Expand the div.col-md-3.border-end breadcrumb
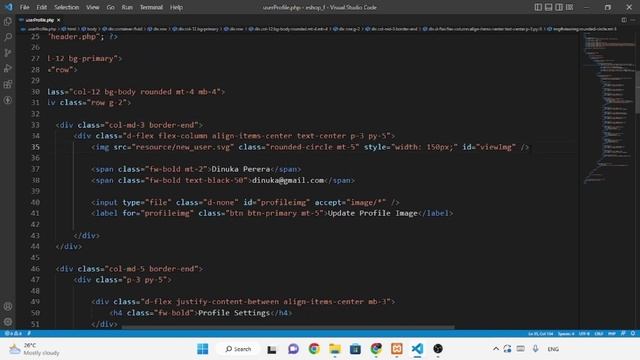This screenshot has width=640, height=360. 392,29
